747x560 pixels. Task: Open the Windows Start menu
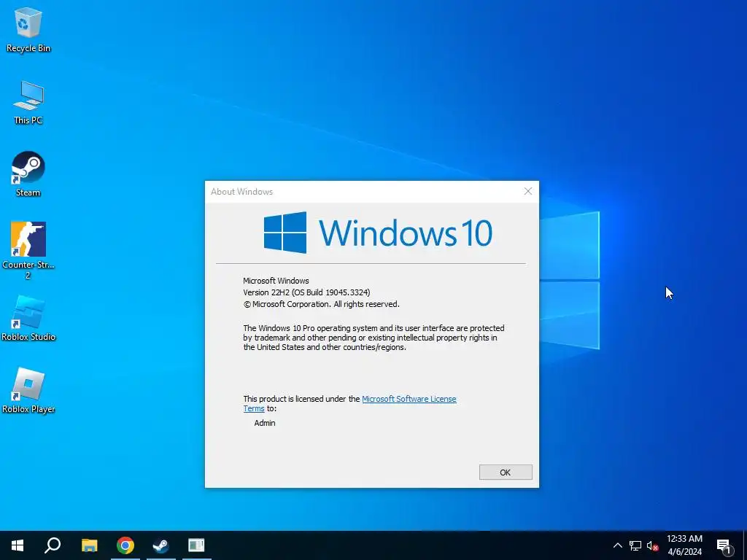coord(18,545)
